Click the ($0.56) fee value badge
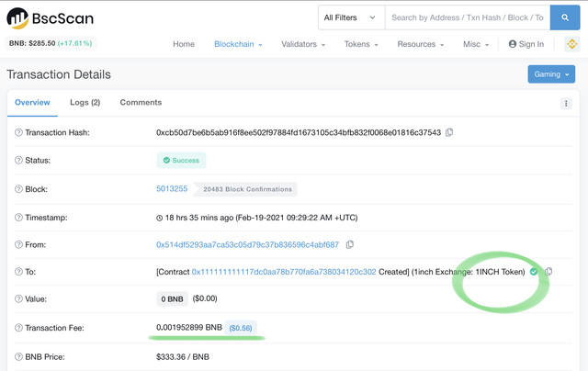The image size is (588, 371). tap(241, 328)
